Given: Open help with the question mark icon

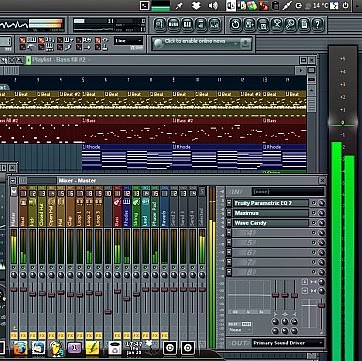Looking at the screenshot, I should point(318,25).
